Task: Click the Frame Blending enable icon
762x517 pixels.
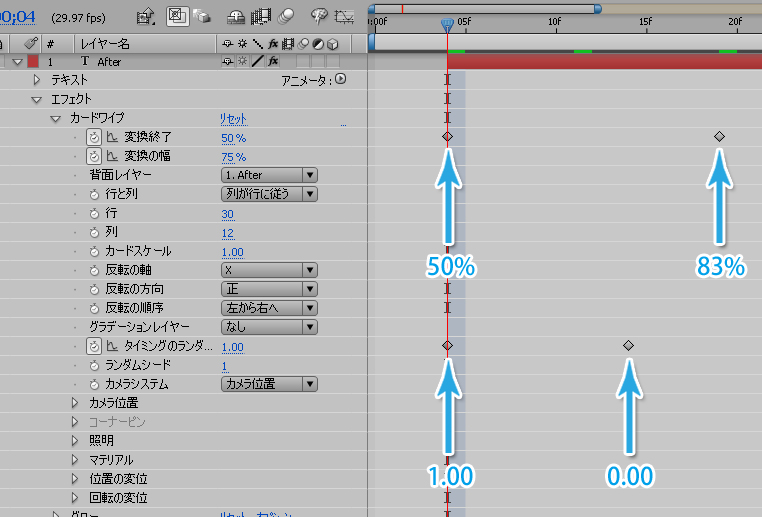Action: tap(263, 16)
